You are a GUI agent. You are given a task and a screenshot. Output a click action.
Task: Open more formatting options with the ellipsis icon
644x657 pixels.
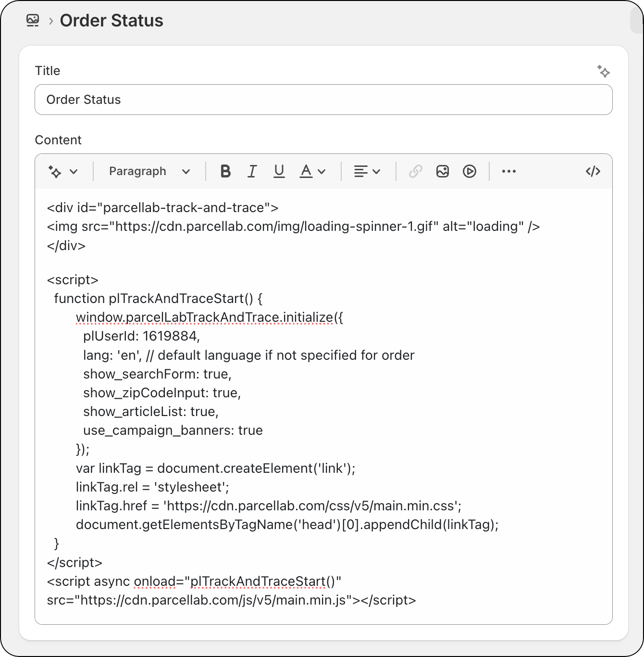[x=508, y=171]
